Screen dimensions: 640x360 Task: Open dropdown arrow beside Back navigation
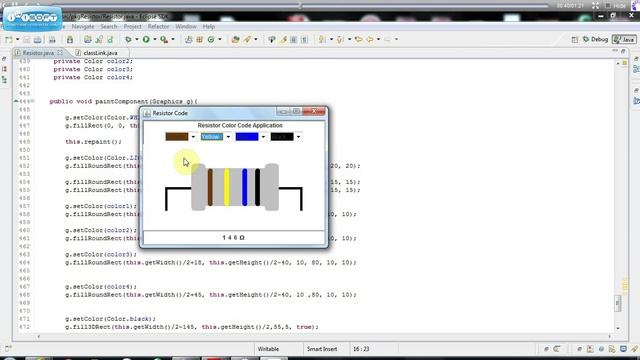point(378,40)
